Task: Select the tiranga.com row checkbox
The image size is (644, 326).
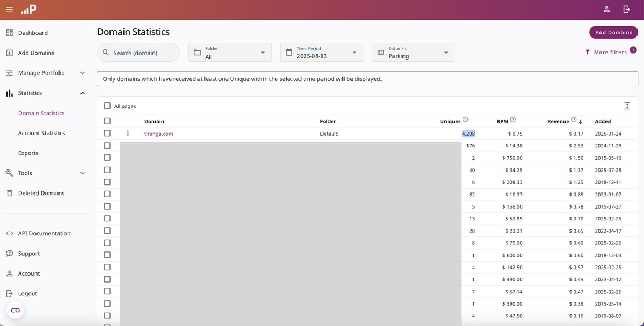Action: 107,134
